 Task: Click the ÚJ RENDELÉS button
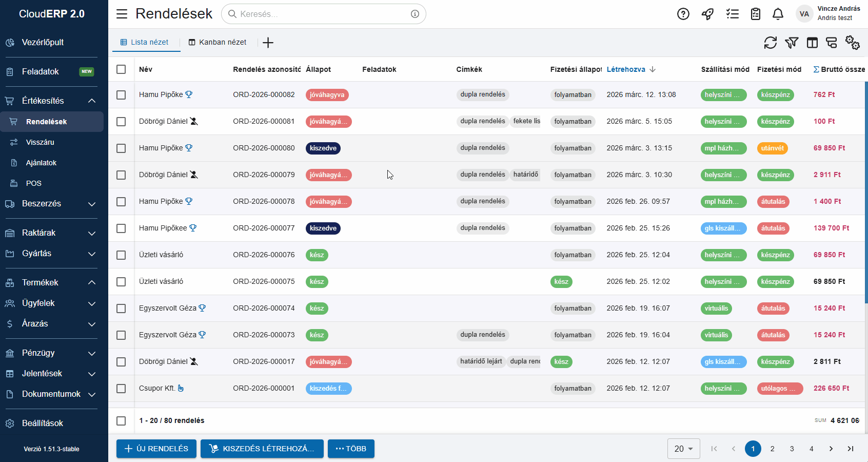pos(156,449)
